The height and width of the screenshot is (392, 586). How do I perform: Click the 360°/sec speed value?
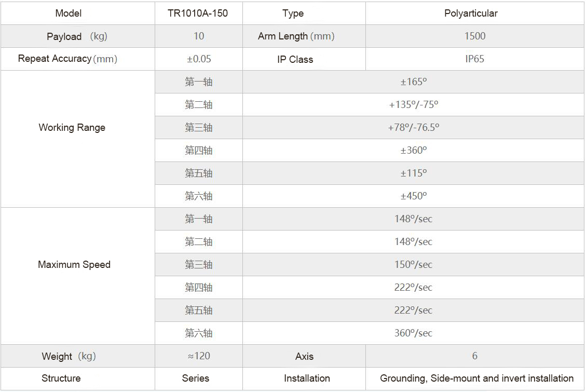(x=413, y=333)
